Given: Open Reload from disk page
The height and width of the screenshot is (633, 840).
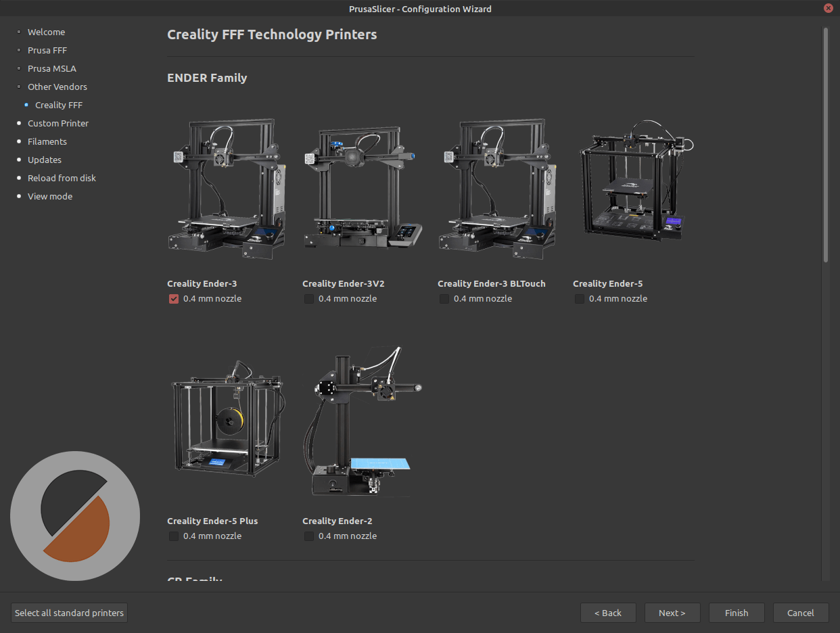Looking at the screenshot, I should pos(62,178).
